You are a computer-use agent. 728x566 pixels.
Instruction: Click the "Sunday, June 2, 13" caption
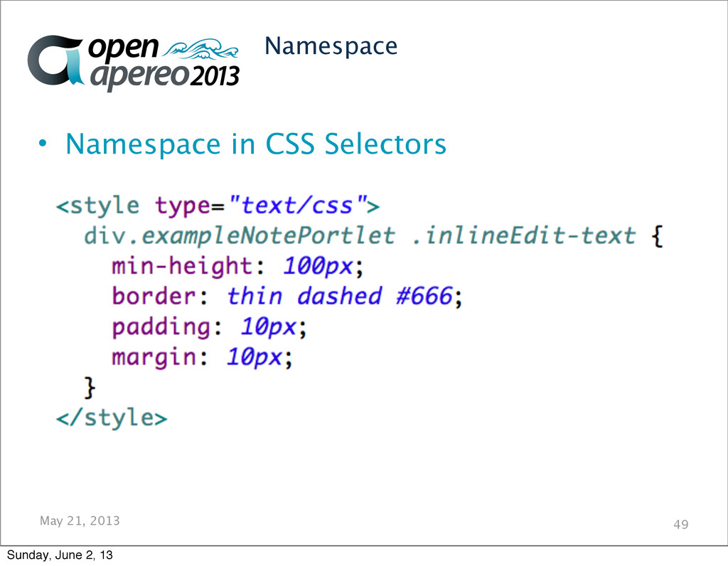click(60, 555)
